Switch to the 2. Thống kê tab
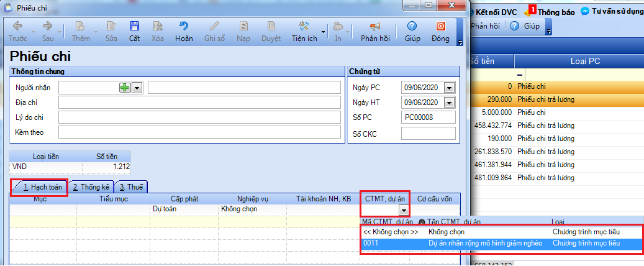 tap(91, 188)
